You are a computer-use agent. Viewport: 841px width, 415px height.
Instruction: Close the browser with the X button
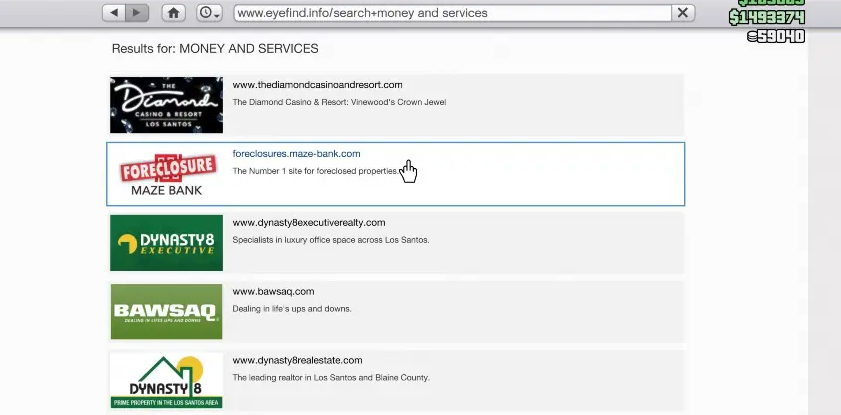683,13
